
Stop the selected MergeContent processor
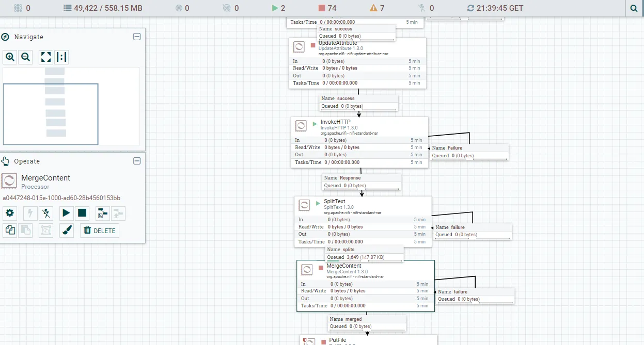click(x=82, y=213)
